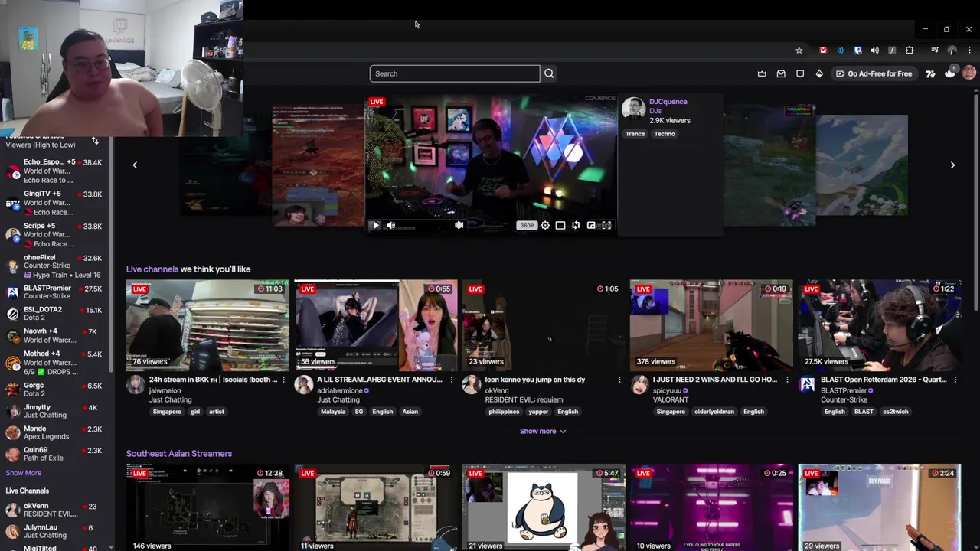Open adriahermione channel avatar
The width and height of the screenshot is (980, 551).
[303, 384]
